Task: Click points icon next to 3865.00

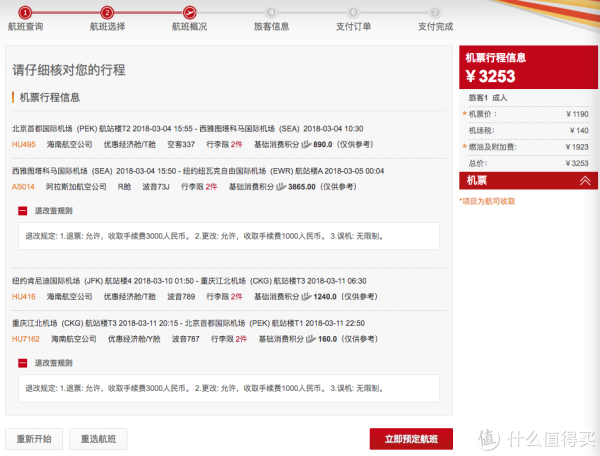Action: [281, 187]
